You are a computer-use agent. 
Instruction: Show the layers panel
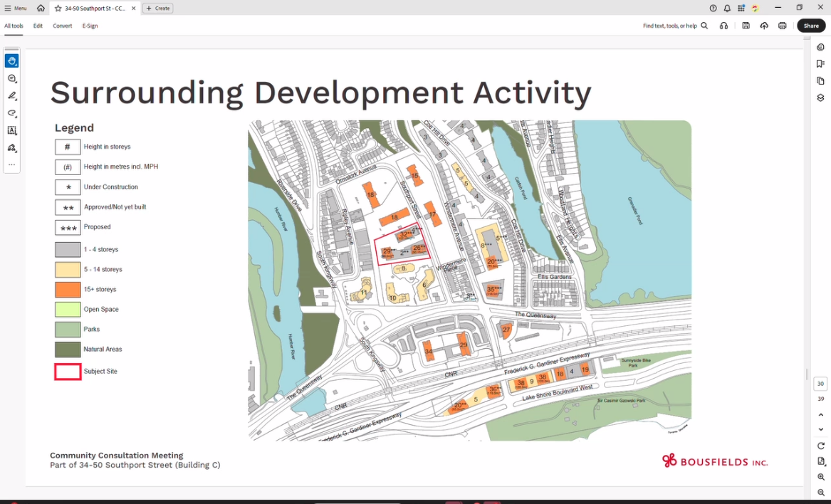pyautogui.click(x=820, y=98)
